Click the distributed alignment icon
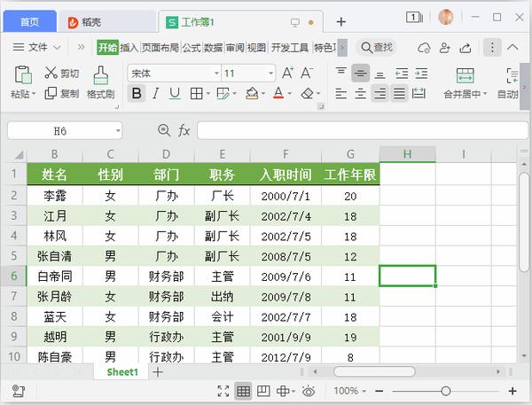 tap(419, 93)
